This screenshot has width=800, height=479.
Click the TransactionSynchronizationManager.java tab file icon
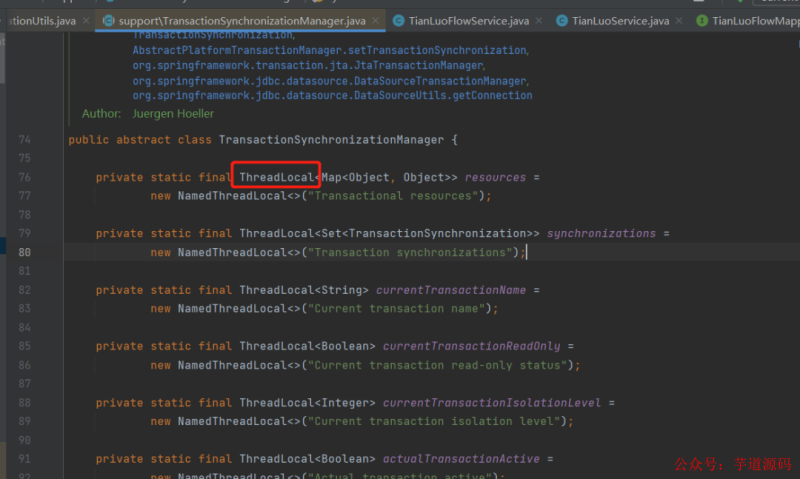108,21
